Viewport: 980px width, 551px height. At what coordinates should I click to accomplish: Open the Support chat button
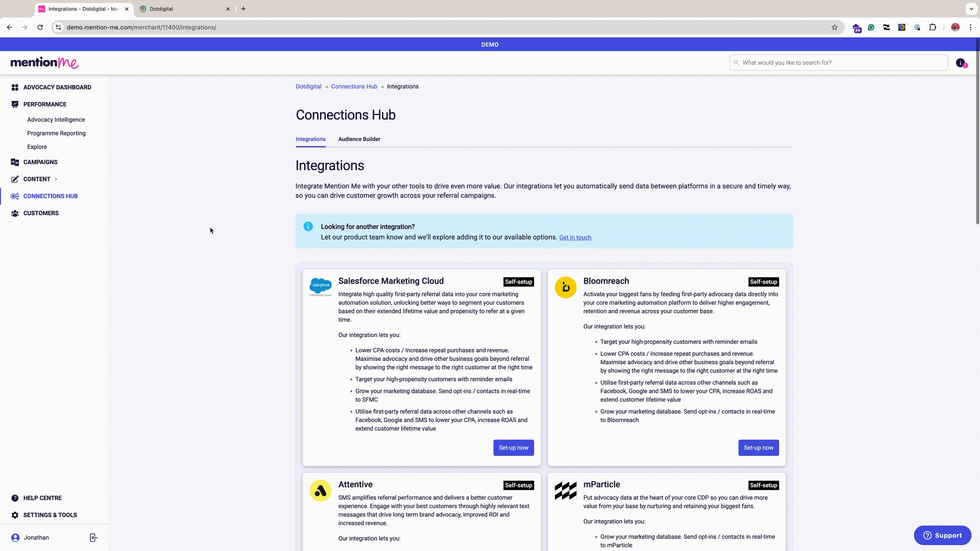click(x=942, y=535)
